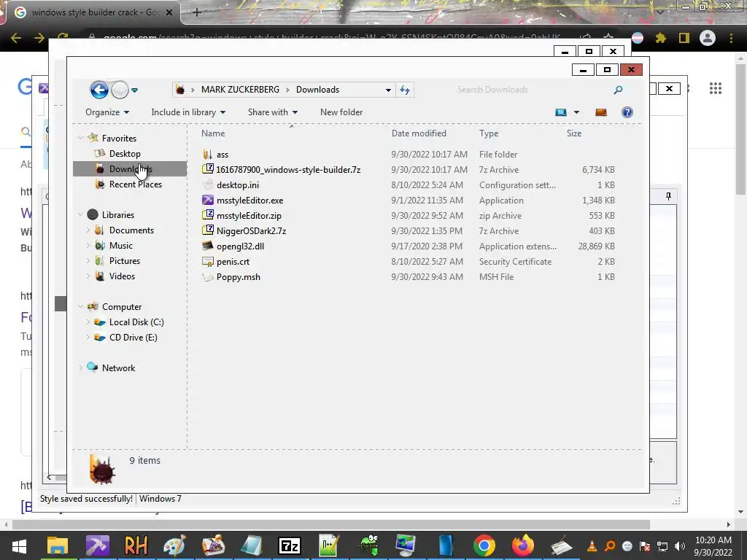Collapse the Favorites group
Screen dimensions: 747x560
click(x=80, y=138)
